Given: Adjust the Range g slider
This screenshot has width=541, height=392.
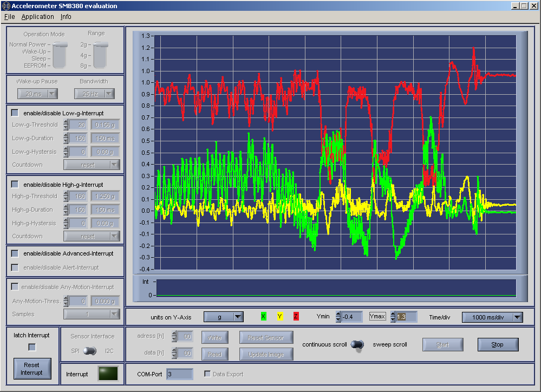Looking at the screenshot, I should 100,55.
